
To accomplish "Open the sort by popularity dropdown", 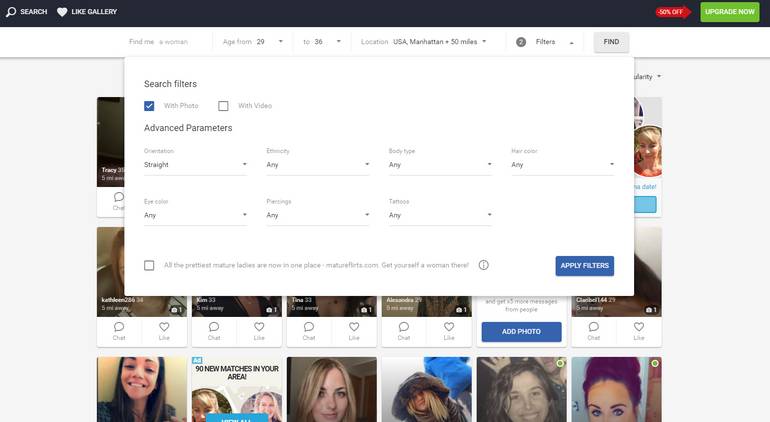I will (647, 77).
